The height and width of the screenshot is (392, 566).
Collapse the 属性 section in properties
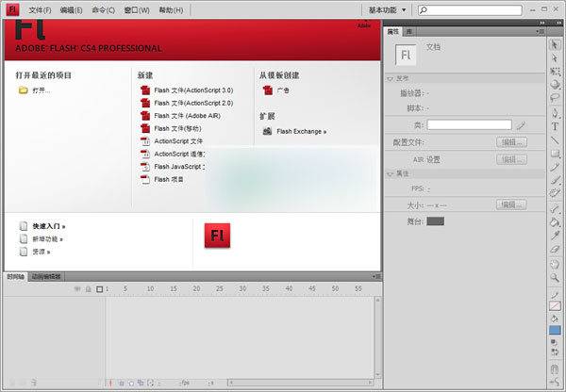coord(391,173)
